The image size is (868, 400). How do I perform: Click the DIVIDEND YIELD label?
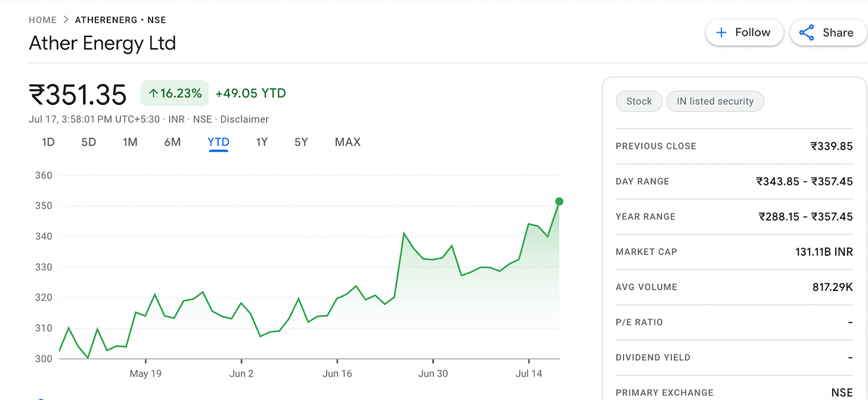[653, 358]
